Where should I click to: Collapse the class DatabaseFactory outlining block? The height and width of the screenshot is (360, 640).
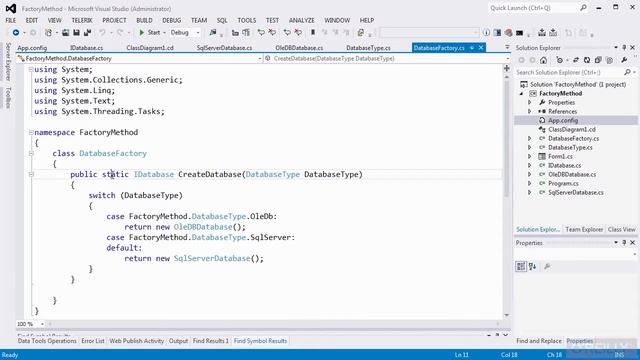click(31, 153)
